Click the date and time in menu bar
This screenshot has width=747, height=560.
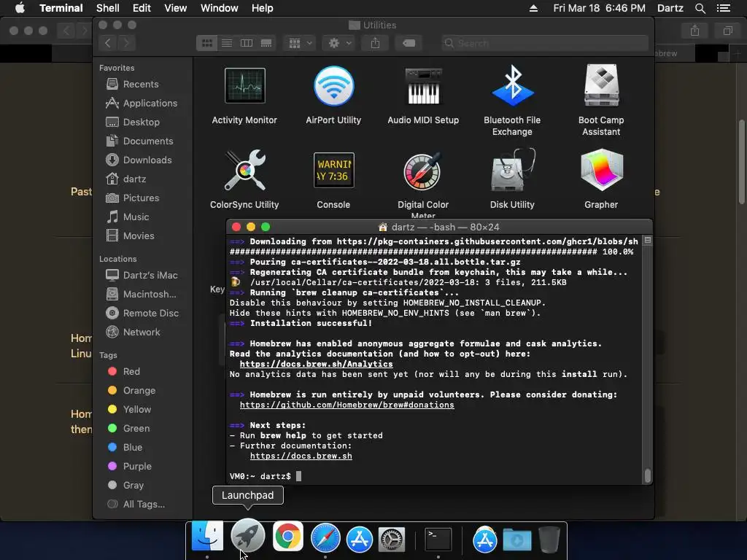pos(600,8)
